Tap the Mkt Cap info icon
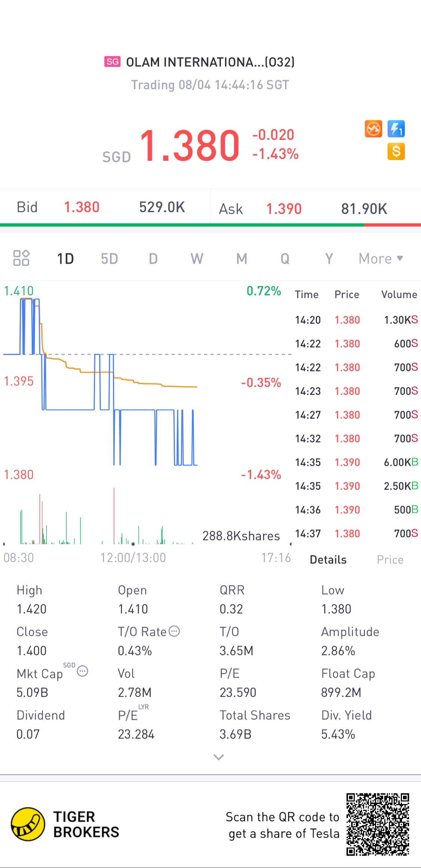421x868 pixels. (x=82, y=671)
